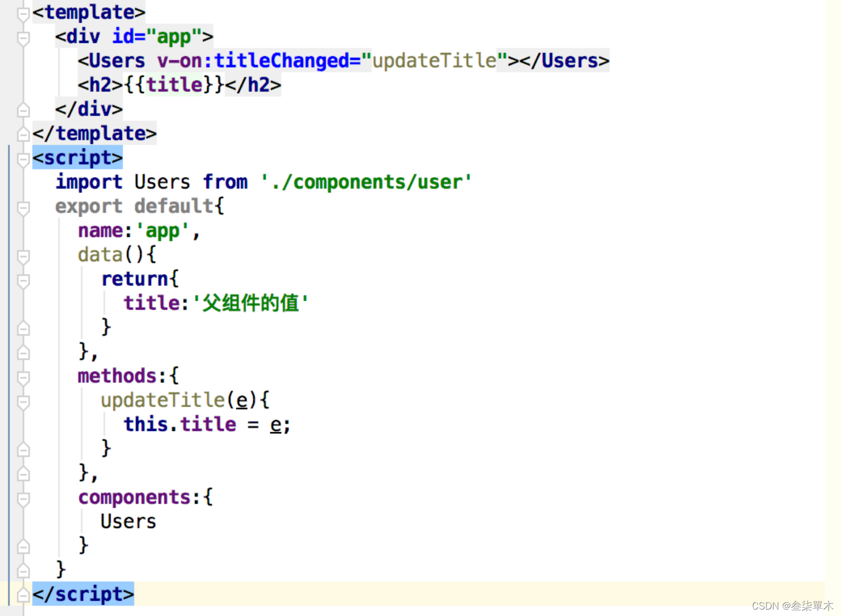Click Users inside the components block
Viewport: 842px width, 616px height.
pos(128,522)
